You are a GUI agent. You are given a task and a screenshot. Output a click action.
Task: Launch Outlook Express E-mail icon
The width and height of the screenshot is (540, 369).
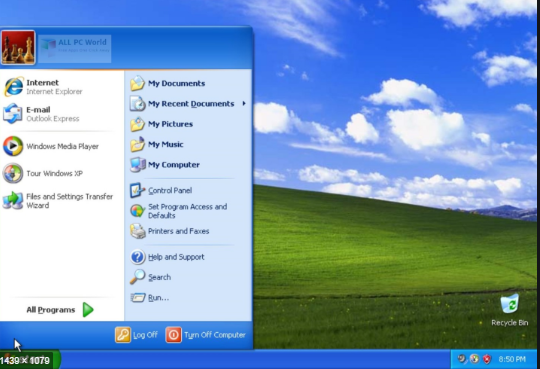(13, 114)
